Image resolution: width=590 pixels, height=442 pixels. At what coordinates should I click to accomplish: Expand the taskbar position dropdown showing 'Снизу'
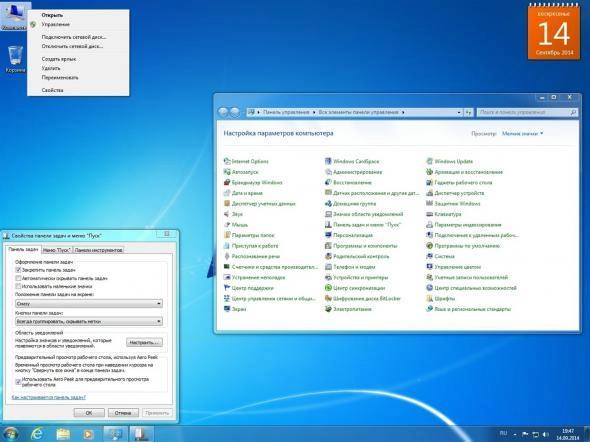(x=89, y=303)
